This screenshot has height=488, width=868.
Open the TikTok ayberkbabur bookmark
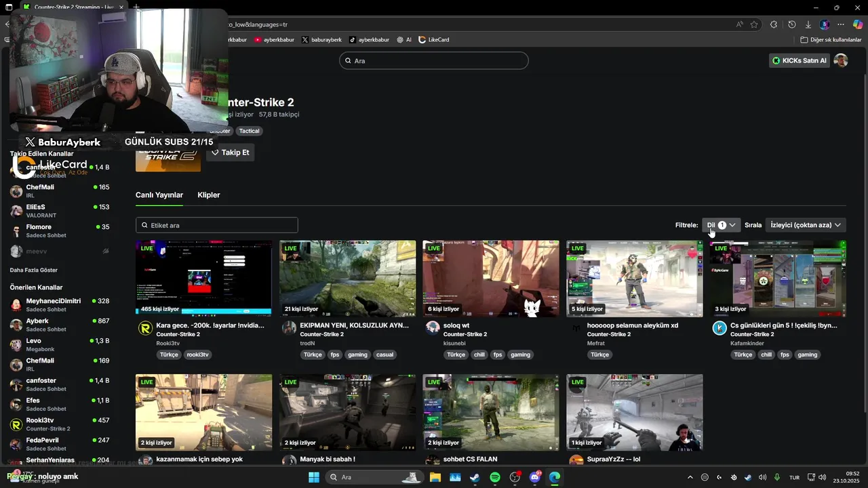[x=369, y=39]
